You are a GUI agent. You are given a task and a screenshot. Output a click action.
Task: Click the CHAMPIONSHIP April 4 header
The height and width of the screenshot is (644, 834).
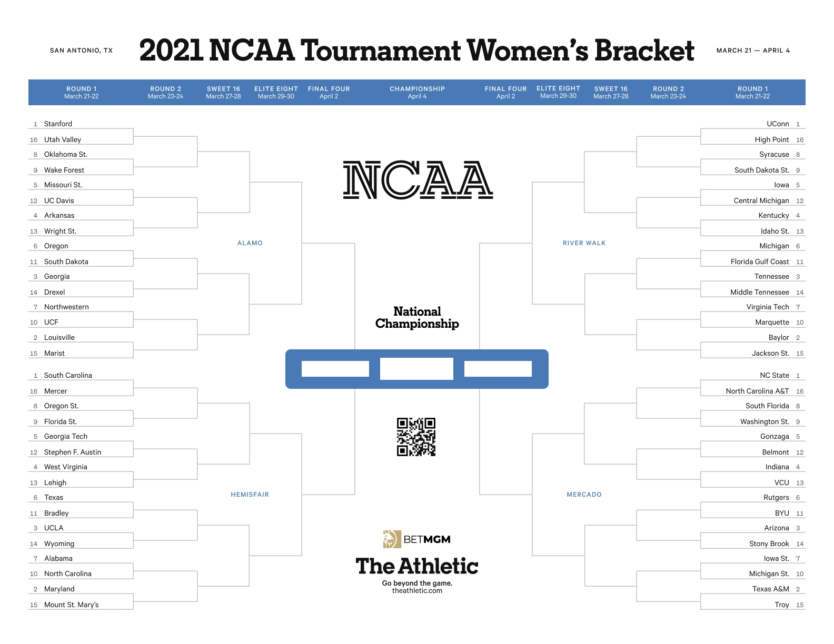417,93
